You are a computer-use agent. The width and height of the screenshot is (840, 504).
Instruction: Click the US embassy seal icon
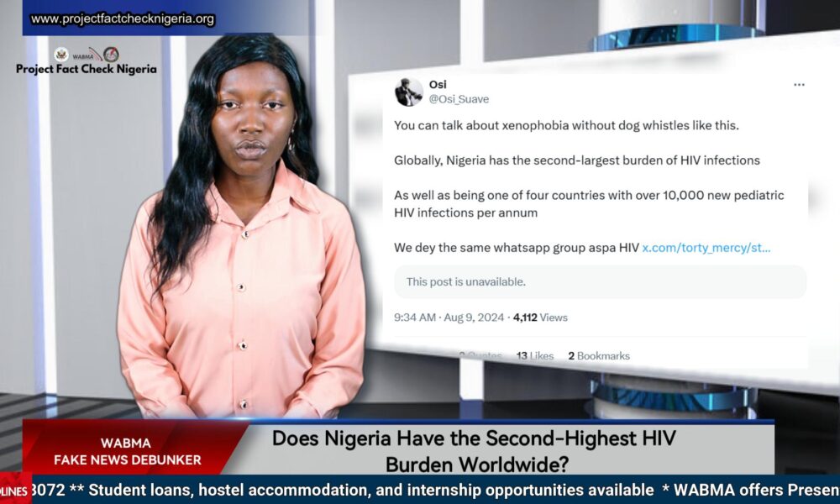tap(61, 55)
